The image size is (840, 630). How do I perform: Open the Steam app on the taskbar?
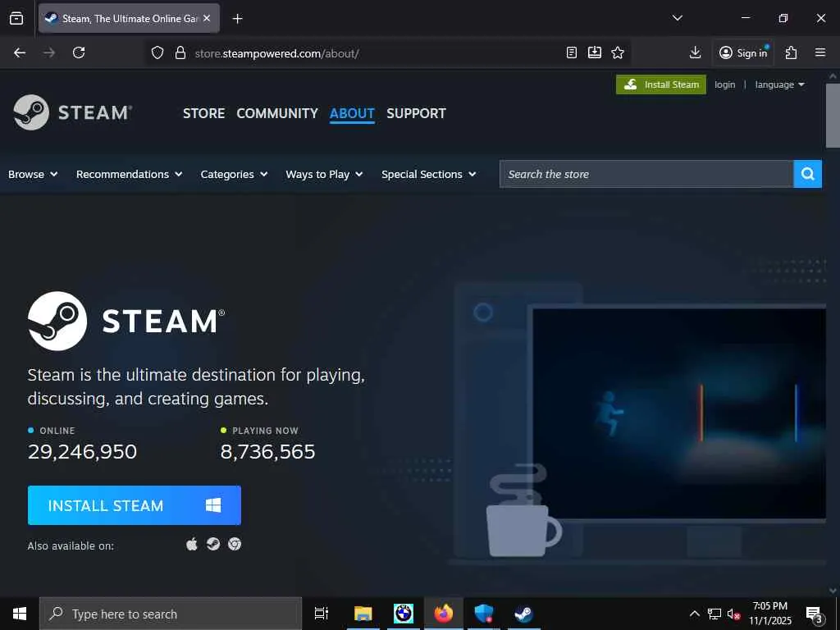523,614
